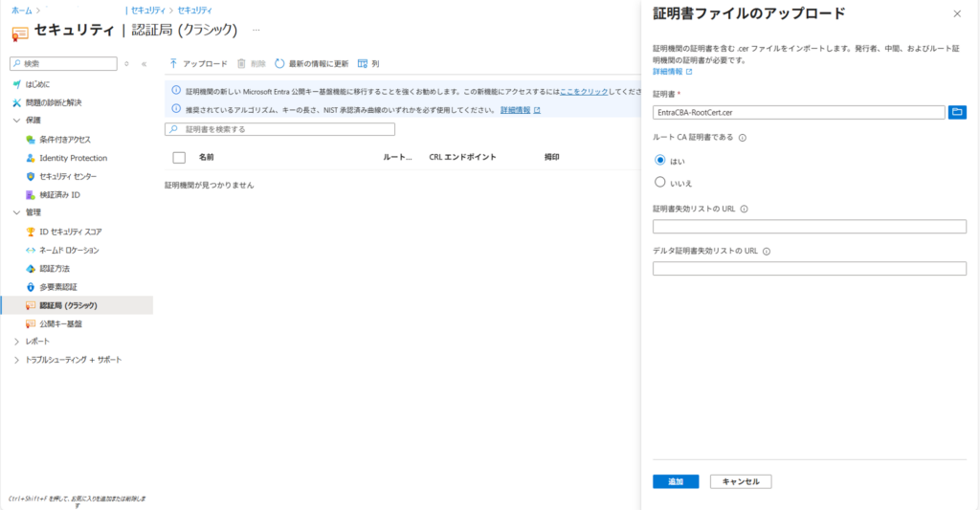980x510 pixels.
Task: Check the select-all checkbox in table header
Action: [178, 157]
